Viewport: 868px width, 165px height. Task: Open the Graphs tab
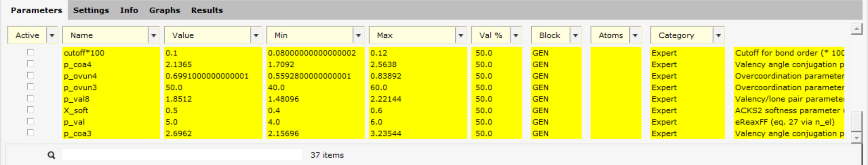pos(165,10)
